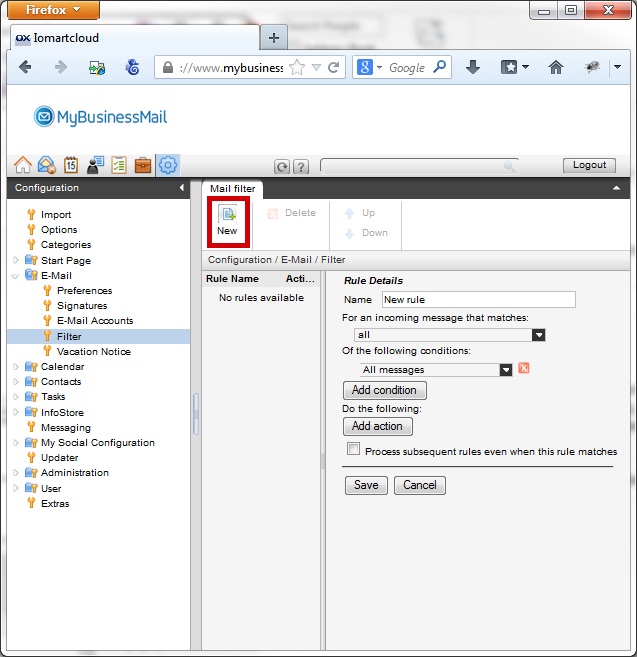Viewport: 637px width, 657px height.
Task: Collapse the E-Mail tree node
Action: [x=15, y=276]
